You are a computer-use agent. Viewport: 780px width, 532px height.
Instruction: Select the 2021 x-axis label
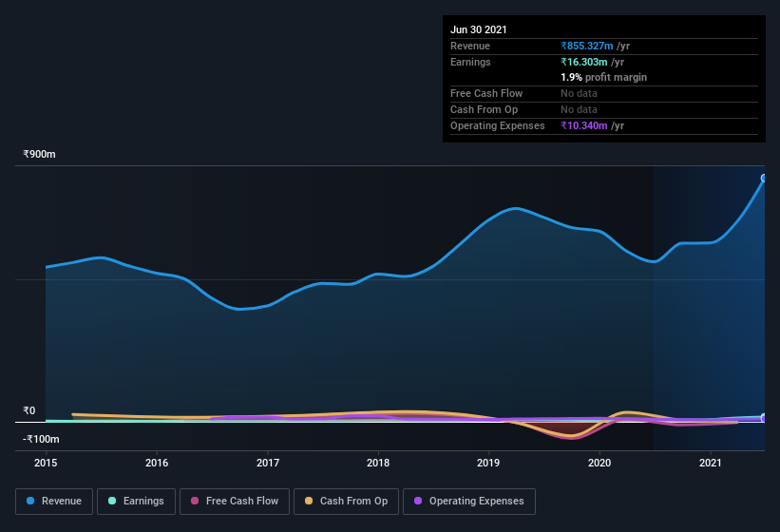(711, 463)
